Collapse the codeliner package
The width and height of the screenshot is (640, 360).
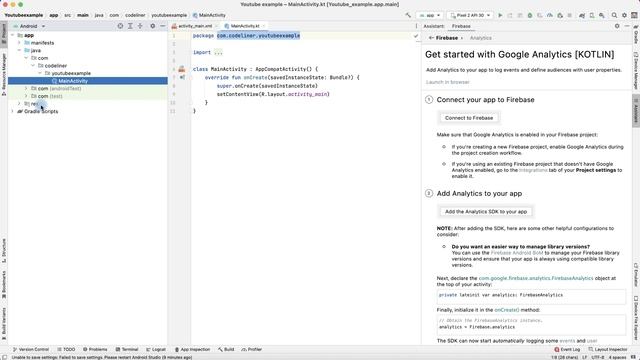(x=33, y=65)
